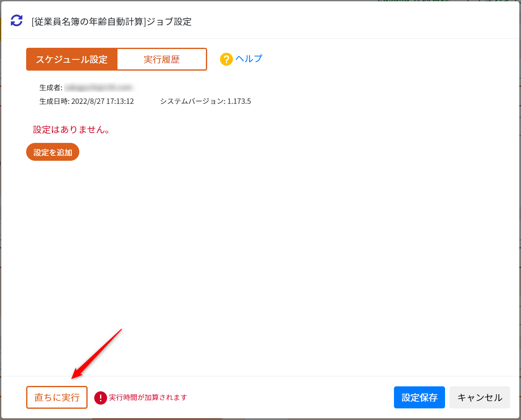
Task: Click the red arrow annotation
Action: click(x=97, y=354)
